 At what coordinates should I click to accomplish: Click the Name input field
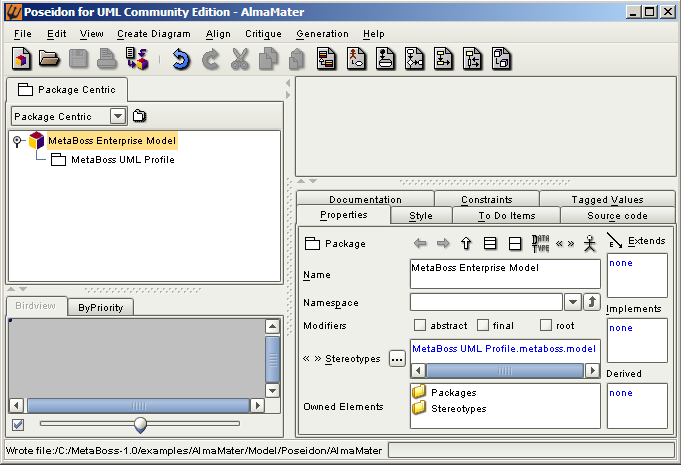[505, 274]
